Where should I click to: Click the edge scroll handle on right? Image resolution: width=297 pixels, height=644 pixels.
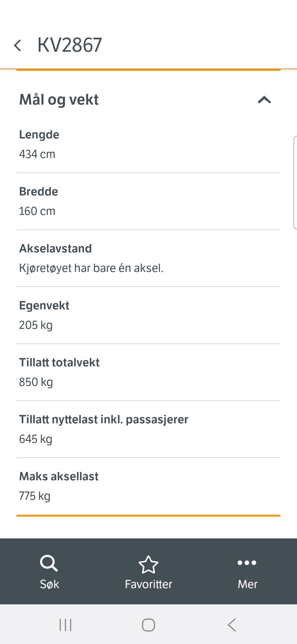pyautogui.click(x=295, y=183)
